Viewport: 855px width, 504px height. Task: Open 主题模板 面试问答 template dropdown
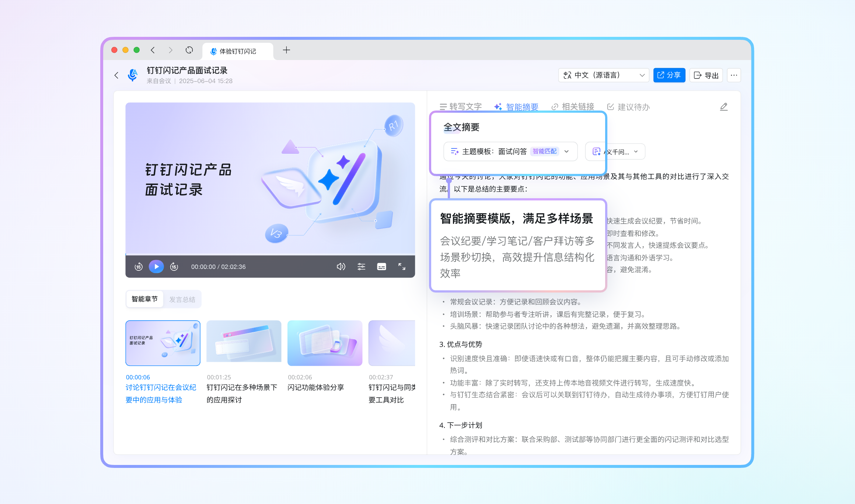point(510,151)
